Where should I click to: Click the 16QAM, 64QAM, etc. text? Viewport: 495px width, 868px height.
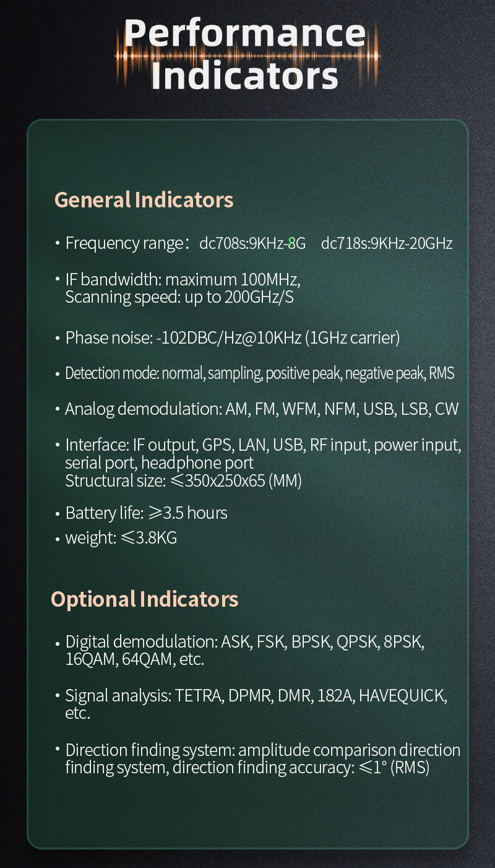(x=134, y=659)
